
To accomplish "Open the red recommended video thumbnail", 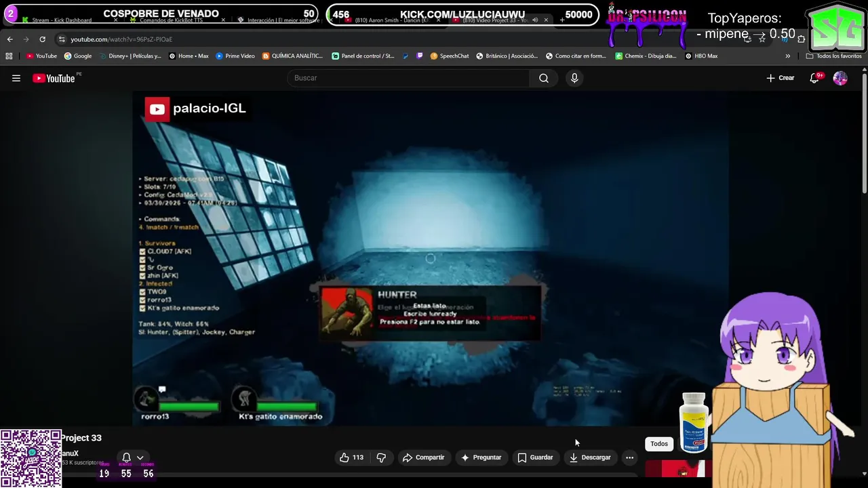I will click(x=675, y=468).
